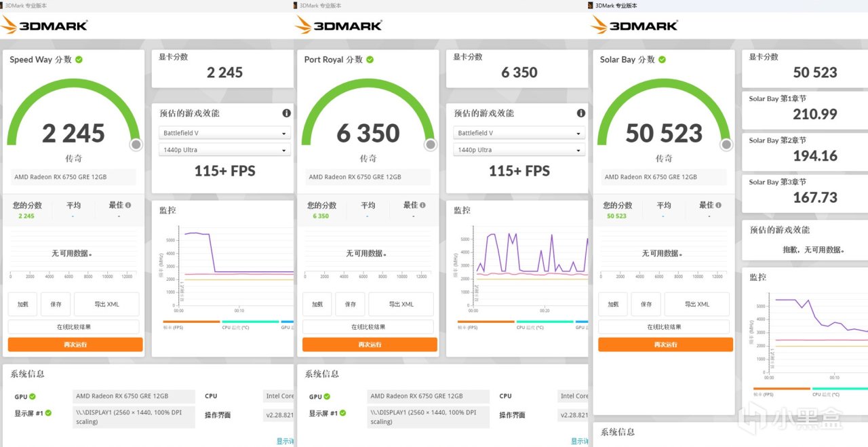Click 导出 XML button in Solar Bay window

pos(696,305)
